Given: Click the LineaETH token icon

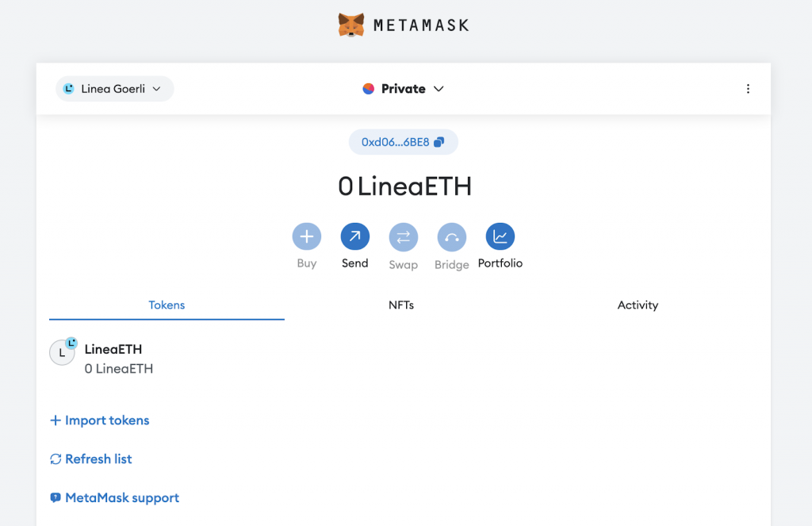Looking at the screenshot, I should point(63,352).
